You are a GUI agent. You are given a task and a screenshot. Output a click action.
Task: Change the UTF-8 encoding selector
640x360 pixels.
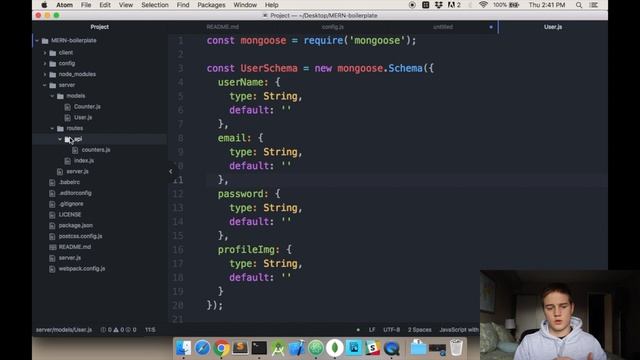pos(391,329)
